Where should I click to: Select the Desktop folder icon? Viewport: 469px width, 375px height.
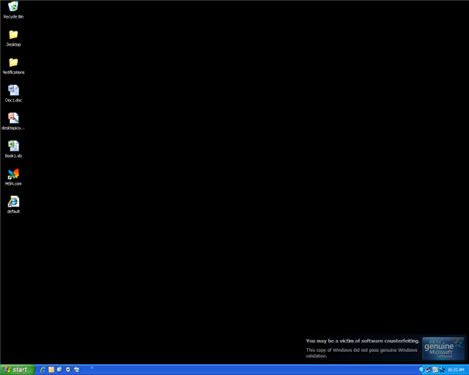pyautogui.click(x=13, y=38)
